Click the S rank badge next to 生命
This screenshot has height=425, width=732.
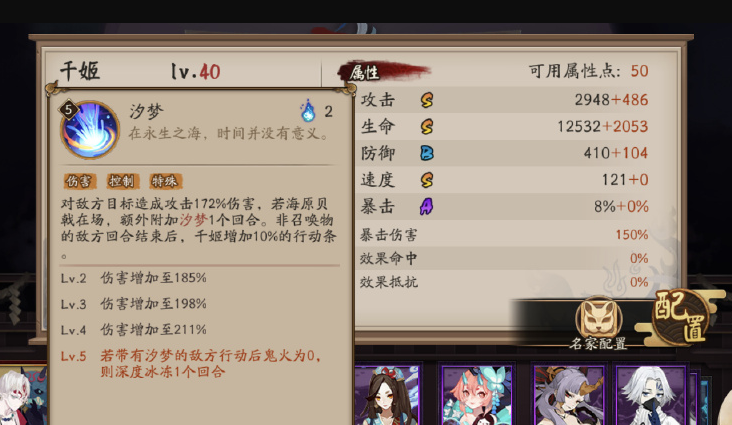tap(427, 126)
